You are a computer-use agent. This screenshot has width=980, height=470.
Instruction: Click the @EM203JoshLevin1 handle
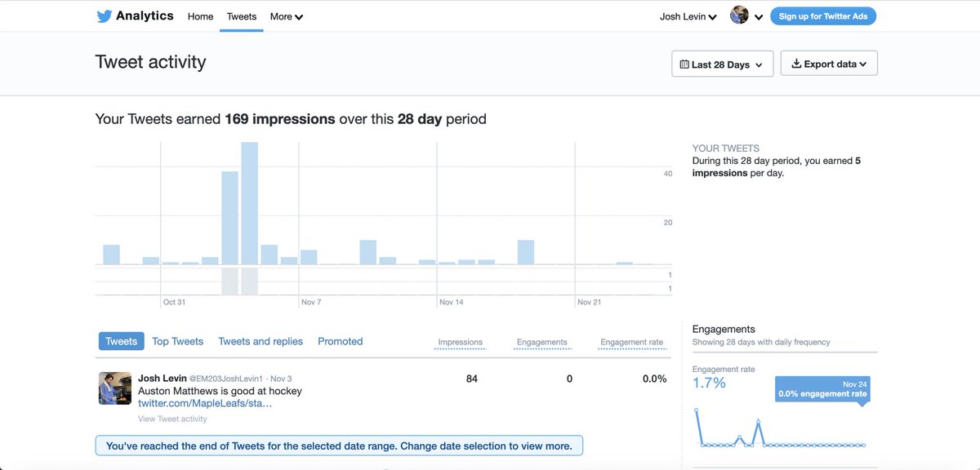click(227, 379)
